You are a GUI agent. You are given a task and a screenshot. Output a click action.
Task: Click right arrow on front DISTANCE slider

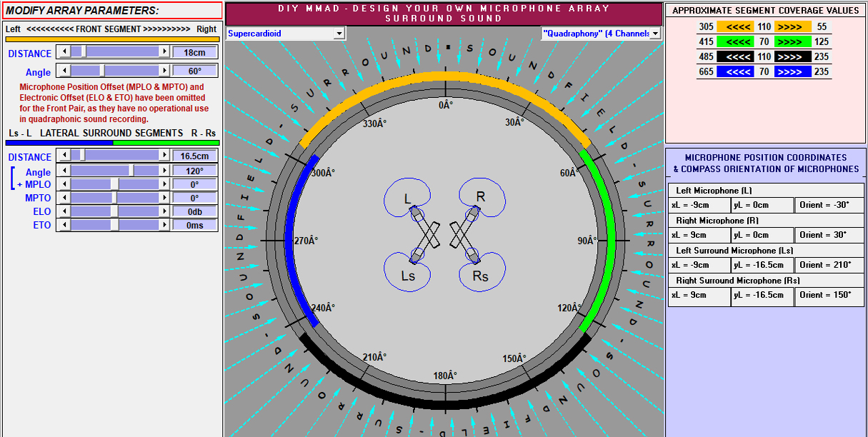pos(165,52)
